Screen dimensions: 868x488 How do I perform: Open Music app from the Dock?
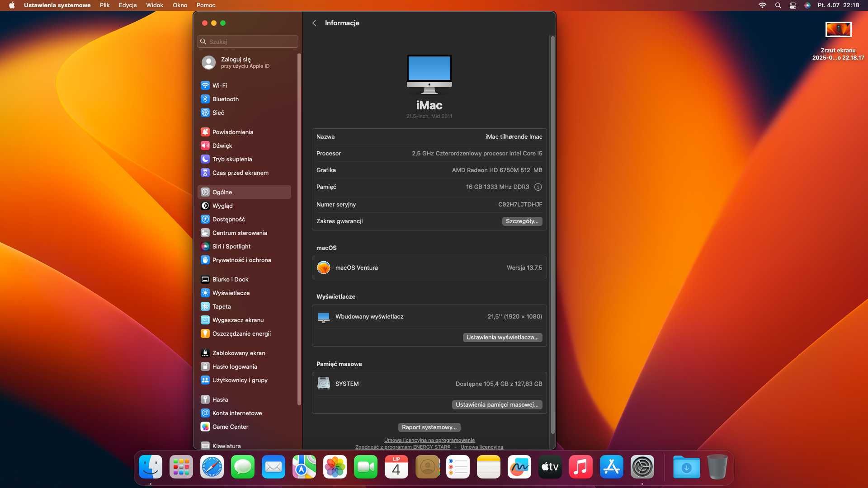(581, 467)
